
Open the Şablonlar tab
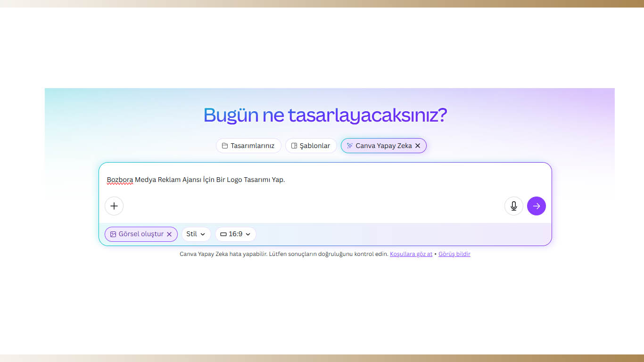(315, 146)
